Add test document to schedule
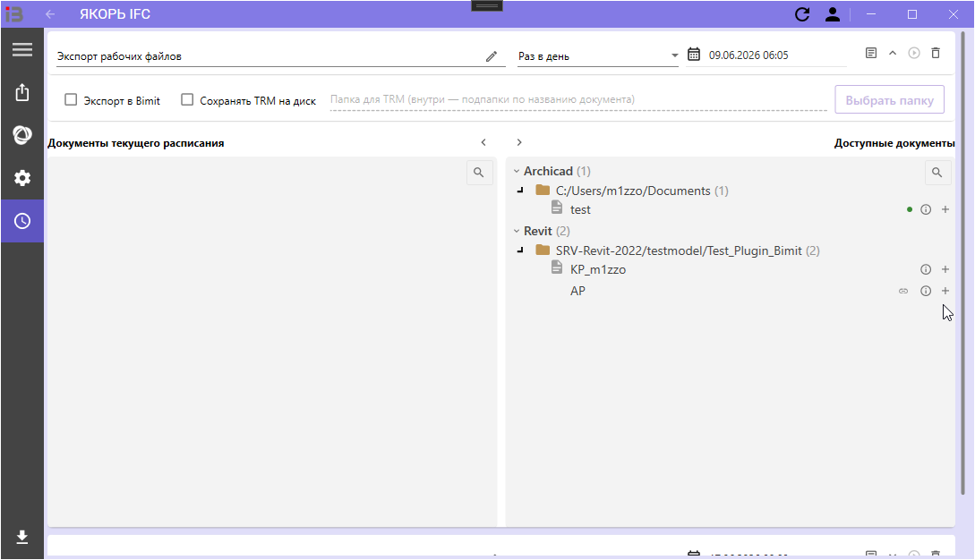Image resolution: width=975 pixels, height=560 pixels. (x=945, y=209)
